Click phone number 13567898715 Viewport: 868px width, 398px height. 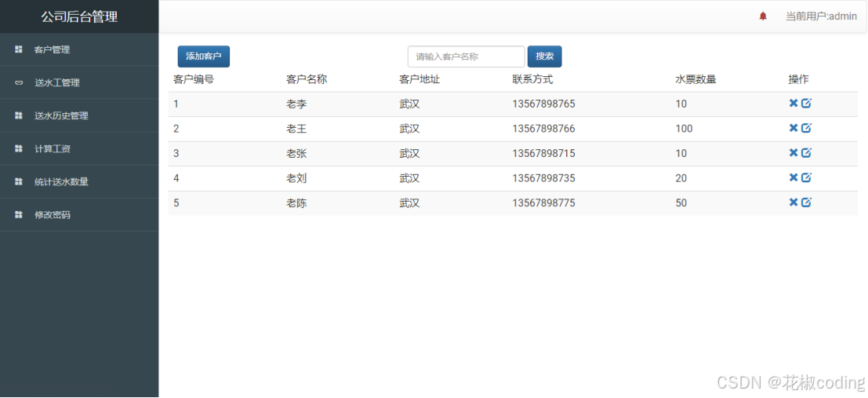pyautogui.click(x=543, y=154)
